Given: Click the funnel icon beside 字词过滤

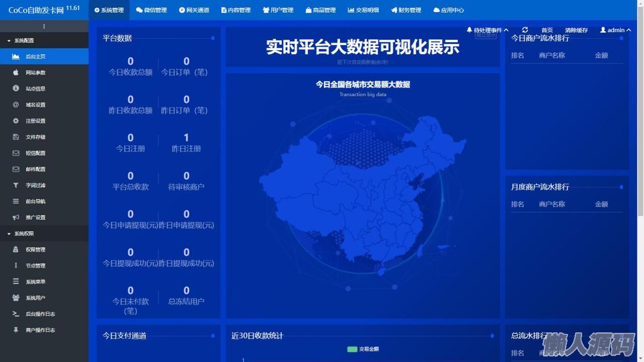Looking at the screenshot, I should [x=16, y=185].
